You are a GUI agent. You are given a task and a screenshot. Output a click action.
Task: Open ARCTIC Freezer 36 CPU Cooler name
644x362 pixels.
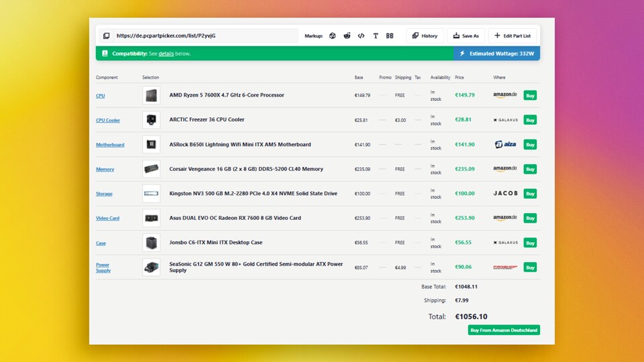207,119
